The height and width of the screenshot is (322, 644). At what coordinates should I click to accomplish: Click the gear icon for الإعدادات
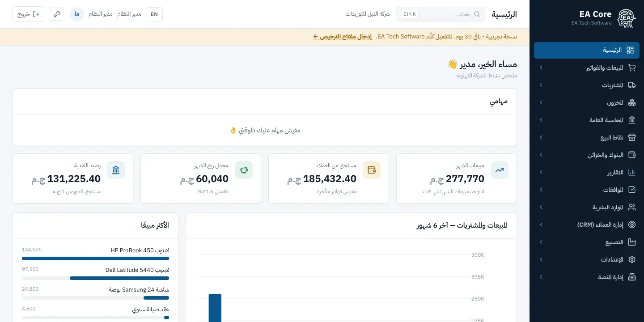632,259
